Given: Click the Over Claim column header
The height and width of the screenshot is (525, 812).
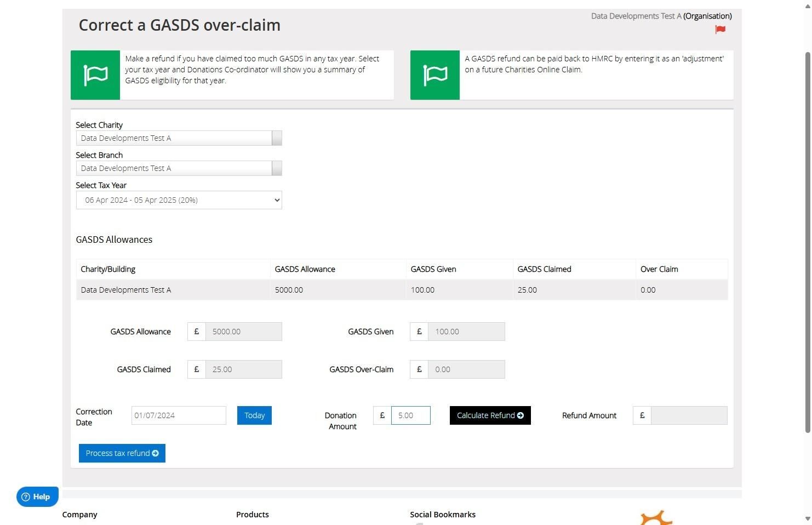Looking at the screenshot, I should [659, 269].
